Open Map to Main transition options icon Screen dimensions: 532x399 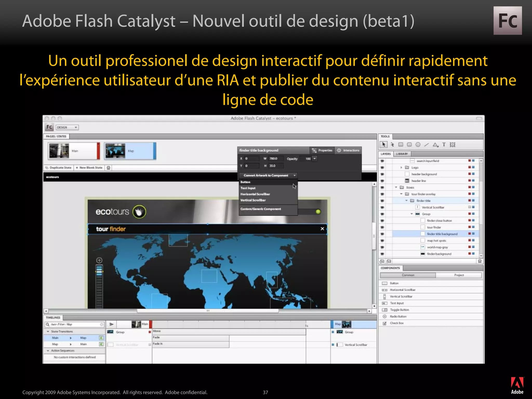coord(102,344)
